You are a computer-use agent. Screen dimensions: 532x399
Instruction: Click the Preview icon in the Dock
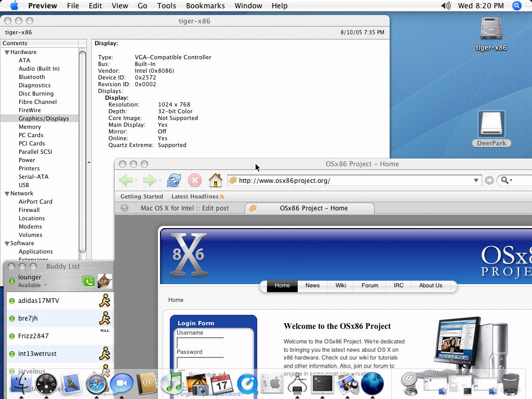point(348,384)
